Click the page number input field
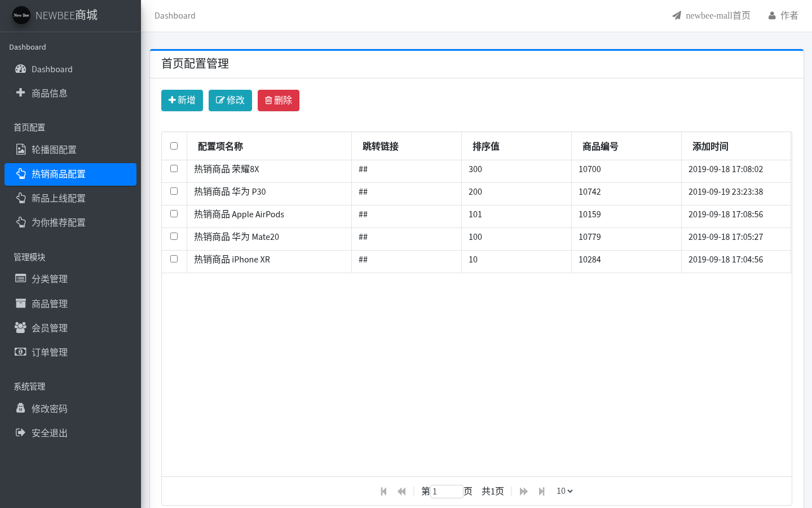This screenshot has width=812, height=508. [447, 492]
